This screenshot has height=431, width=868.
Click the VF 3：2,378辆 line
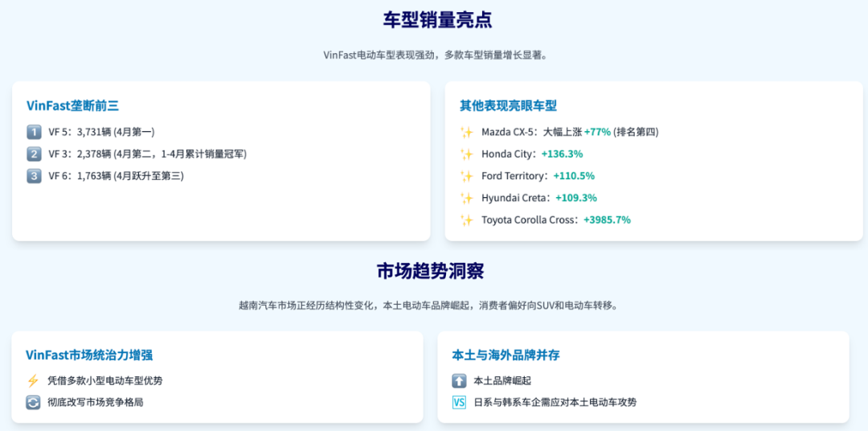point(147,154)
